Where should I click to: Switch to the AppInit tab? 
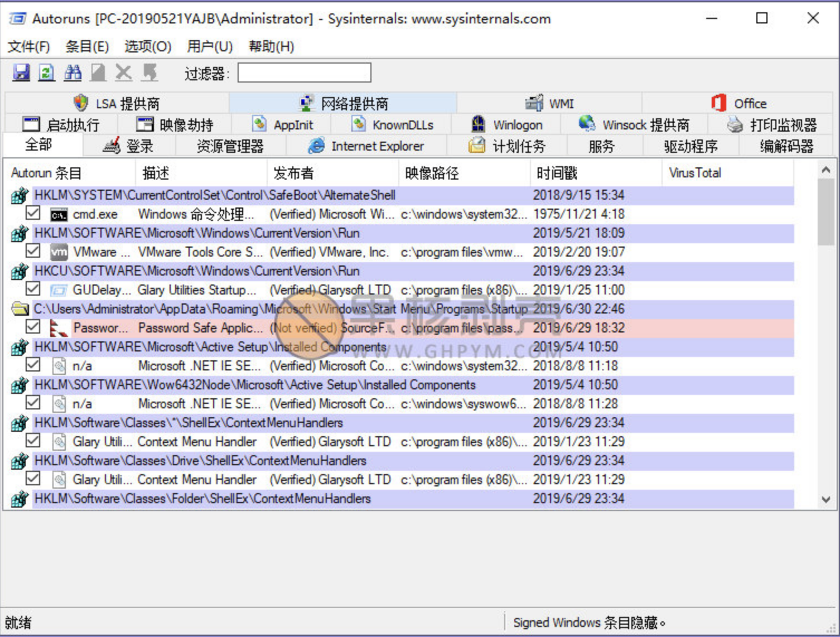(x=282, y=124)
